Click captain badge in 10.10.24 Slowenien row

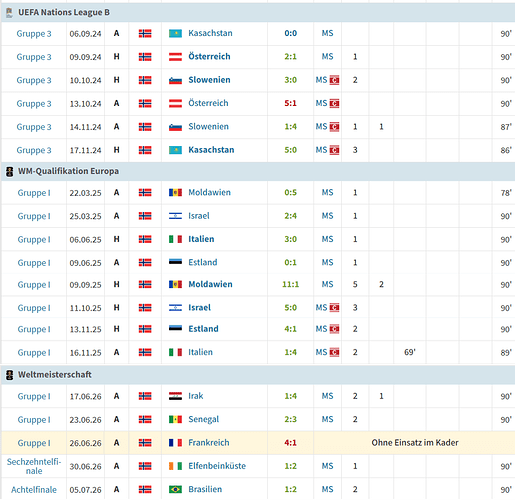point(334,80)
